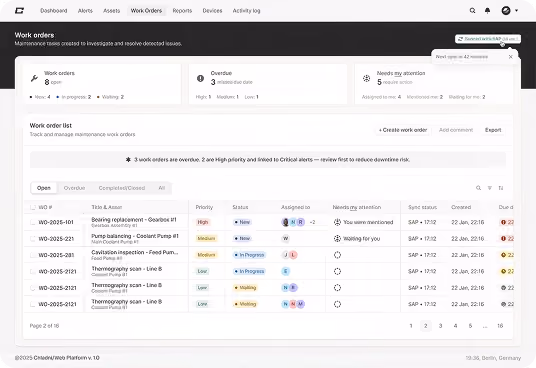Go to Alerts page
Viewport: 536px width, 368px height.
(x=85, y=11)
